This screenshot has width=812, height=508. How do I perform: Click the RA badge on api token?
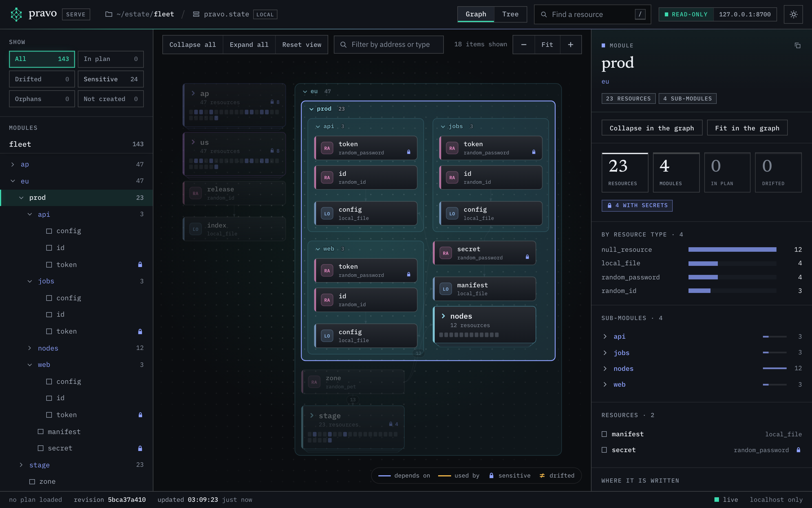[x=327, y=148]
